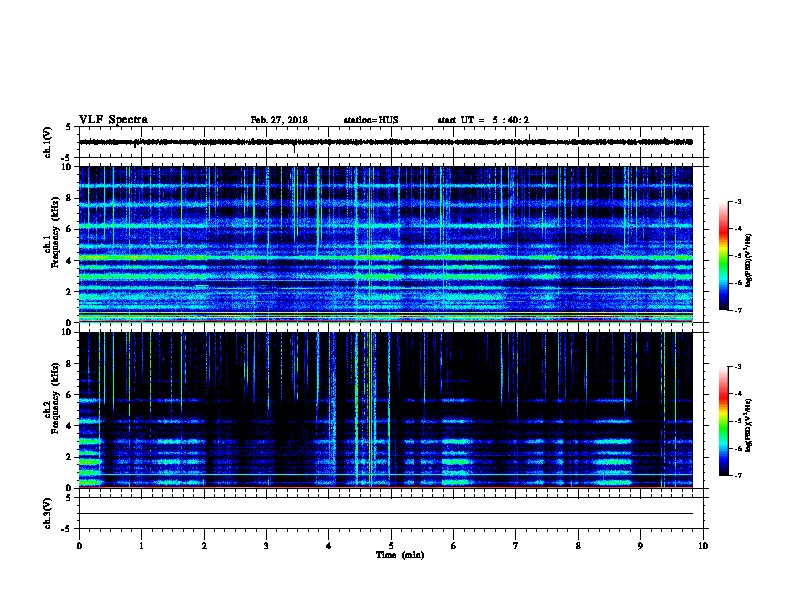The image size is (792, 612).
Task: Click the ch.2 spectrogram color scale bar
Action: click(x=723, y=421)
